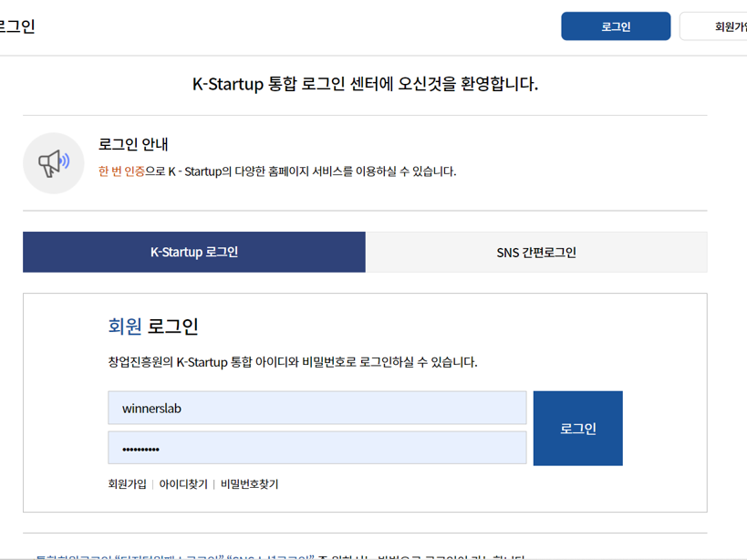Click the ID field containing winnerslab

click(317, 408)
